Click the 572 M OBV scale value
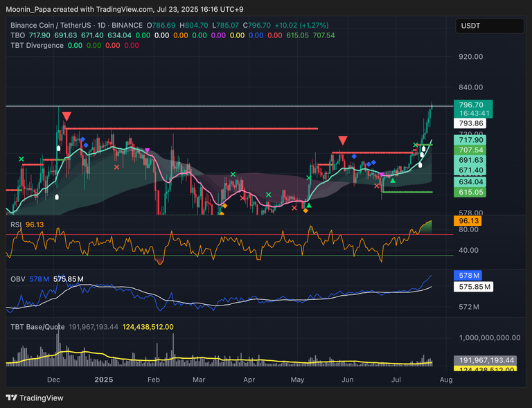This screenshot has width=532, height=408. click(x=468, y=307)
